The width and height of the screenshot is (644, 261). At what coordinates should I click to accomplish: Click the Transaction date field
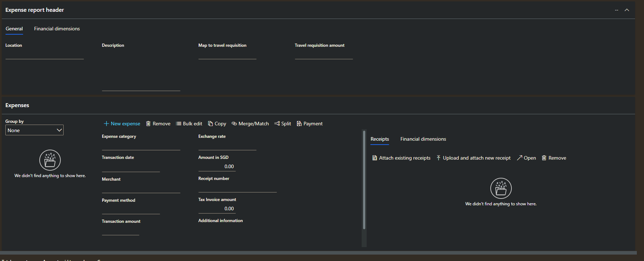click(x=131, y=167)
